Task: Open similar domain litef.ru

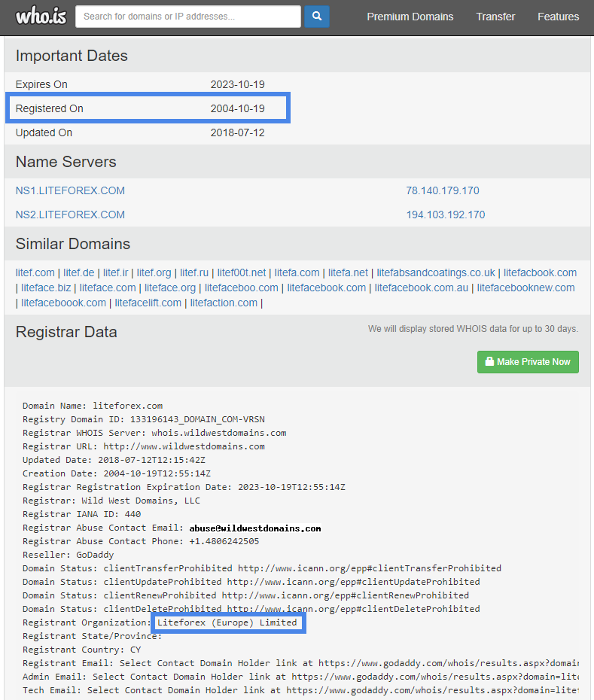Action: (x=194, y=272)
